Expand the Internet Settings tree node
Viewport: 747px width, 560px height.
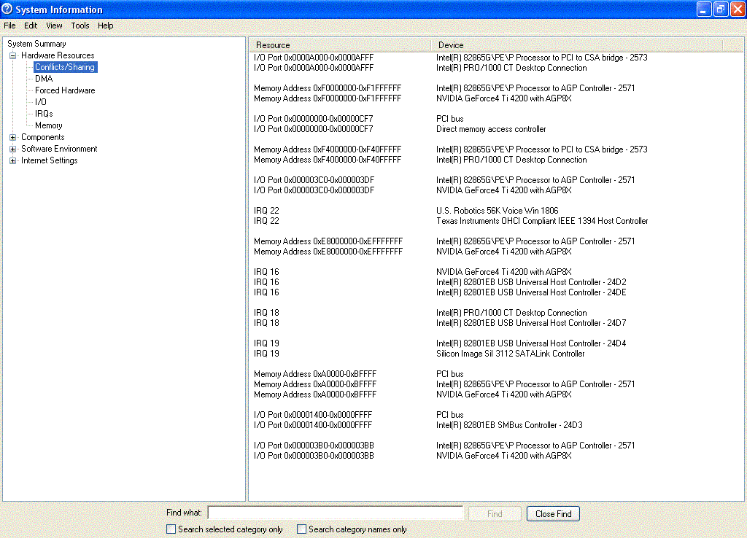coord(13,161)
